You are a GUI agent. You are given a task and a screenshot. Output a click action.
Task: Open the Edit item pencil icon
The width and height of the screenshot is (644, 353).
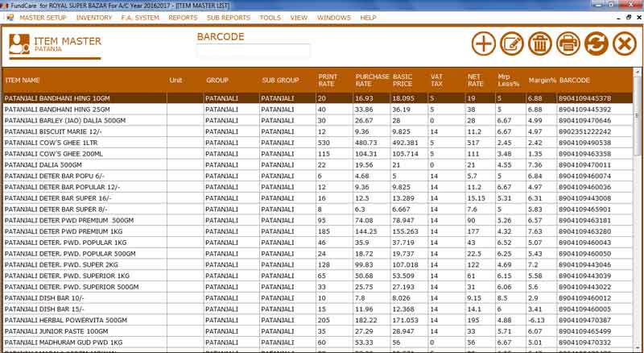pos(512,44)
